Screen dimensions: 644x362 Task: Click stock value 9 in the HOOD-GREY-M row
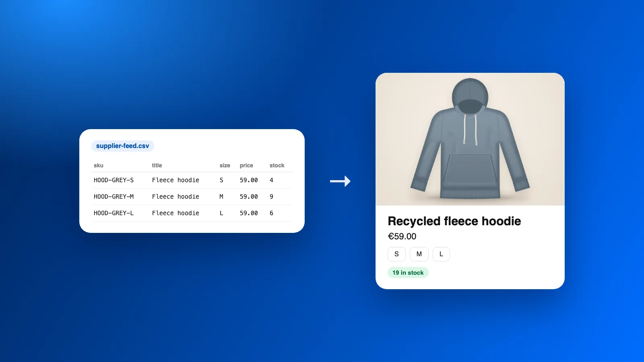[271, 197]
